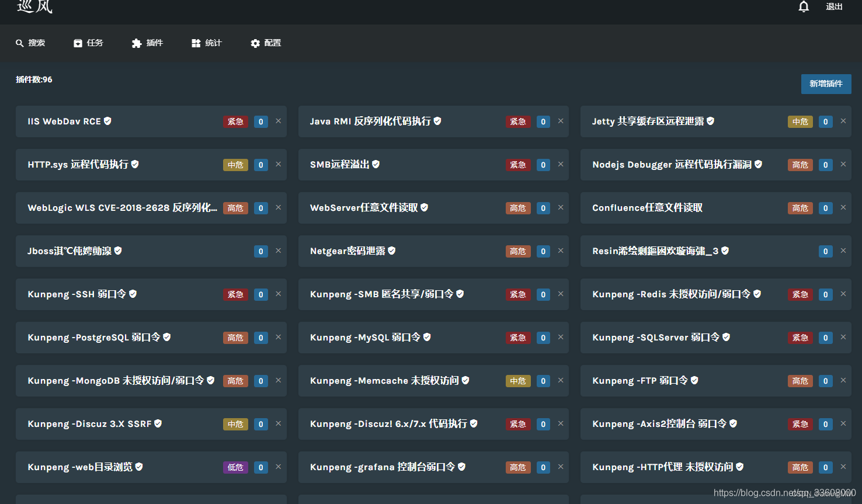Click the verified shield on Jetty 共享缓存区远程泄露
The height and width of the screenshot is (504, 862).
pyautogui.click(x=710, y=121)
